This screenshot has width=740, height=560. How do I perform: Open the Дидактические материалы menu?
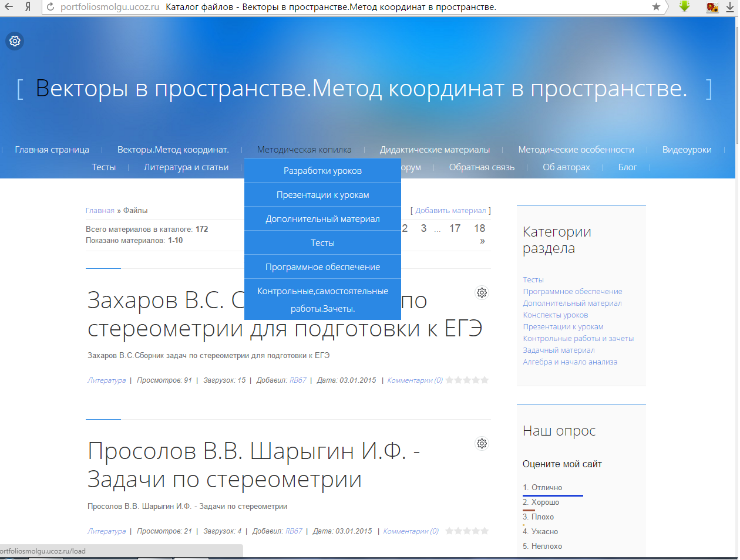435,150
